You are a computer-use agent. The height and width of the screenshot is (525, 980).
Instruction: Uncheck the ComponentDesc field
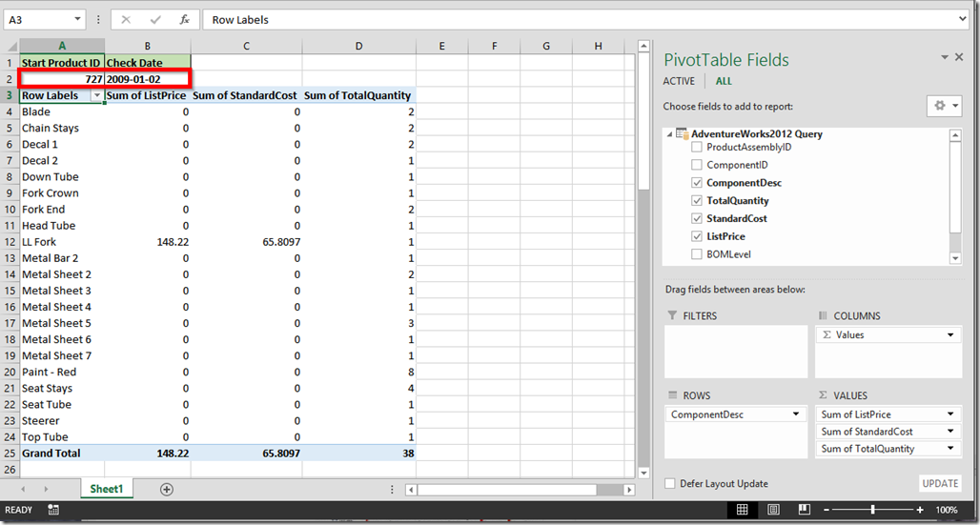697,183
